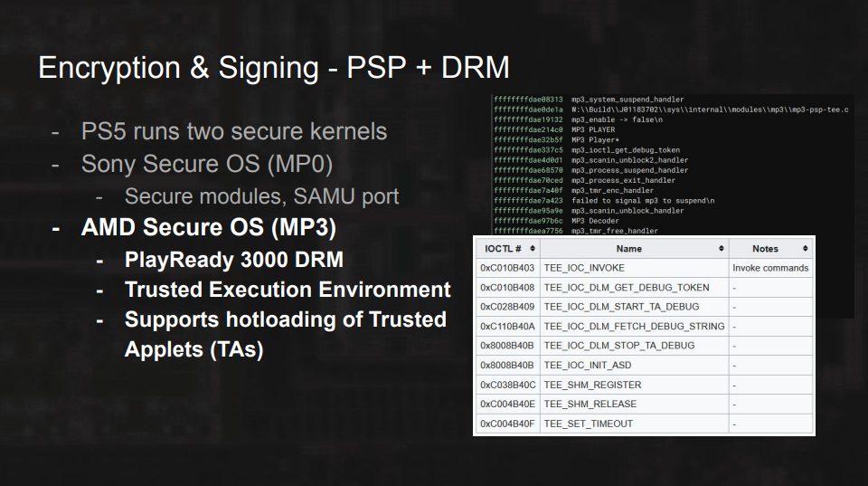Image resolution: width=868 pixels, height=486 pixels.
Task: Click bullet Secure modules, SAMU port
Action: 261,196
